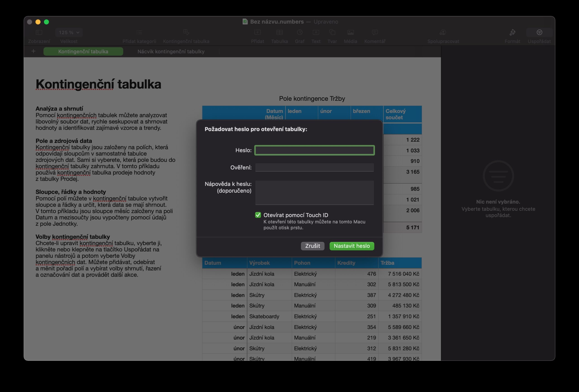Click into the Nápověda k heslu field
Viewport: 579px width, 392px height.
(x=314, y=193)
